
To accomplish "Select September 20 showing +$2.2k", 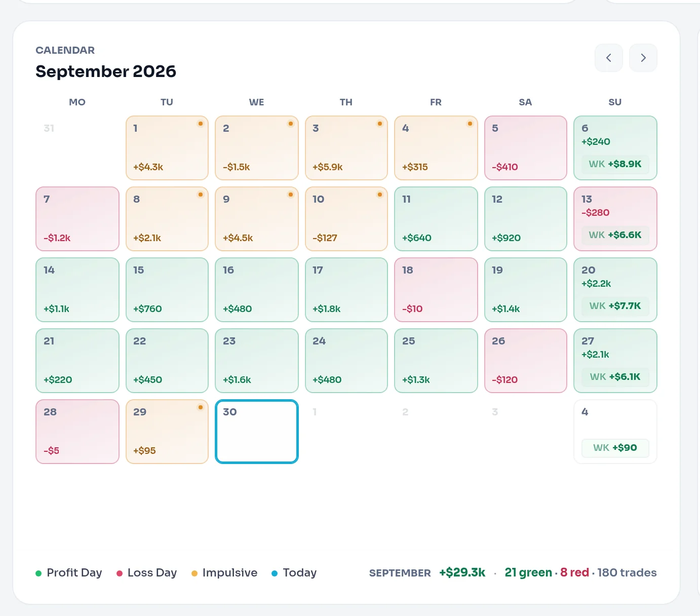I will coord(615,290).
